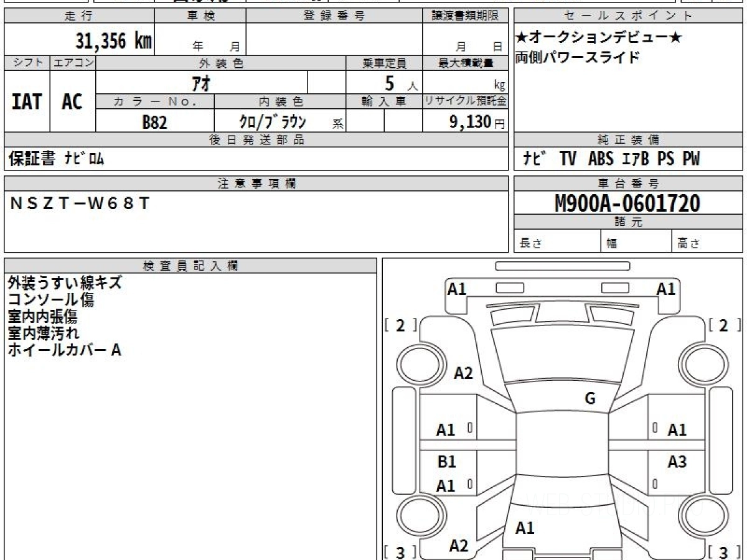This screenshot has width=747, height=560.
Task: Select ABS in the equipment list
Action: [601, 159]
